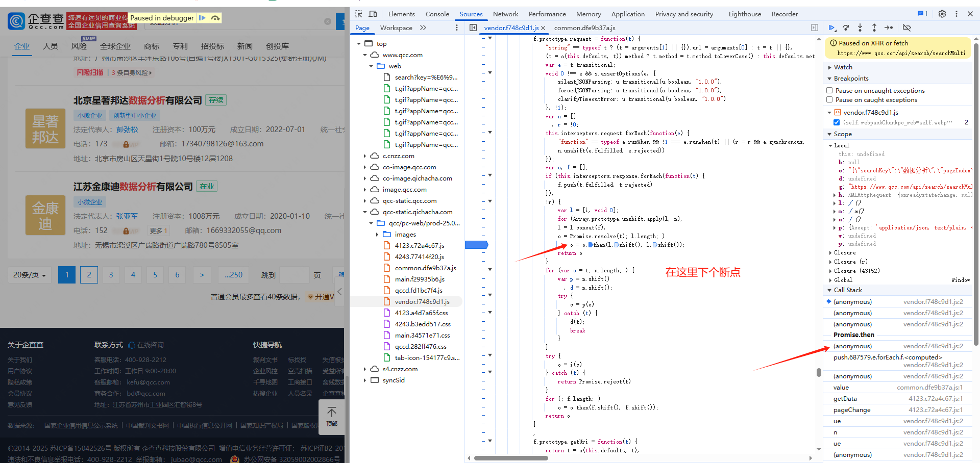This screenshot has height=463, width=980.
Task: Expand Closure (43152) scope
Action: tap(830, 271)
